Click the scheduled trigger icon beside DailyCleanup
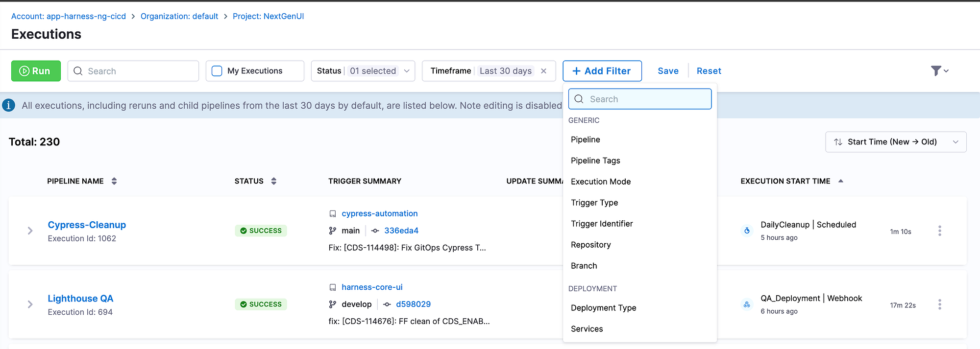Viewport: 980px width, 349px height. point(747,231)
